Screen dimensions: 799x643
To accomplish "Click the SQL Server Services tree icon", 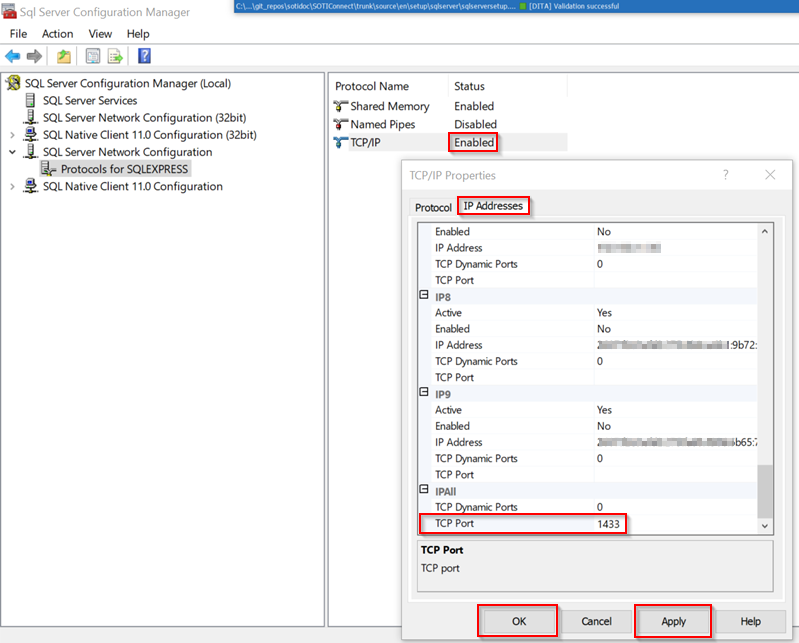I will [31, 100].
